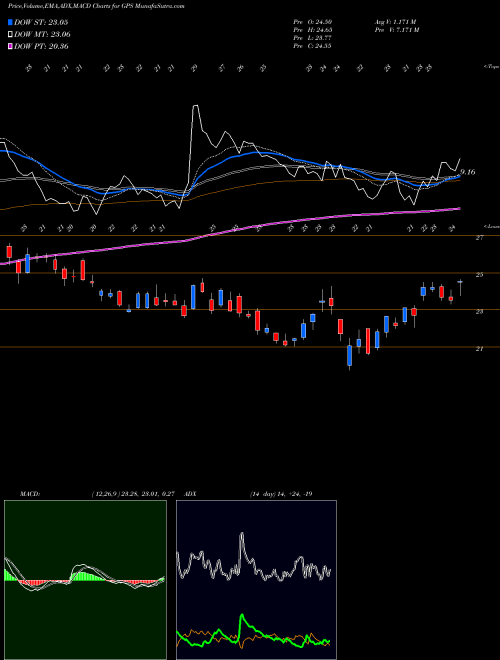This screenshot has width=500, height=660.
Task: Click the chart title mentioning GPS MunafaSutra.com
Action: [x=96, y=6]
